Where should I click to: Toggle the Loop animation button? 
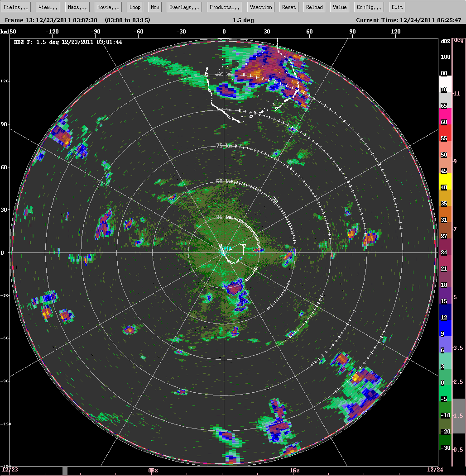(135, 7)
